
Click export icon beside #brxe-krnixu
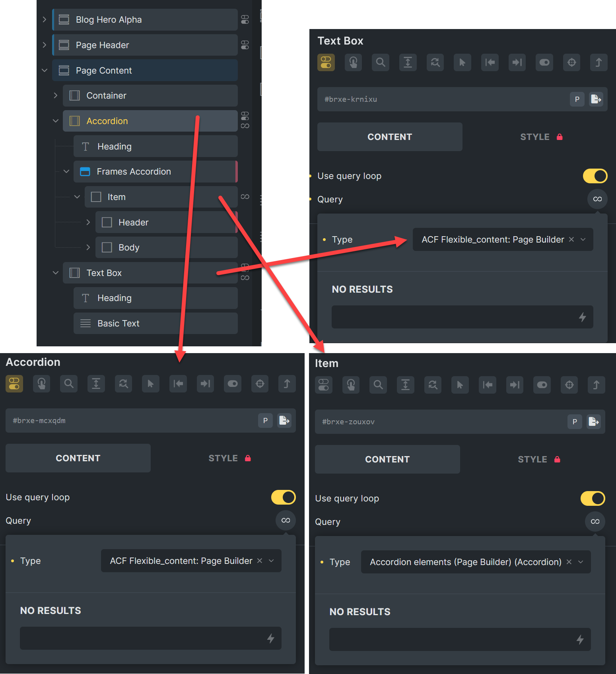tap(596, 99)
